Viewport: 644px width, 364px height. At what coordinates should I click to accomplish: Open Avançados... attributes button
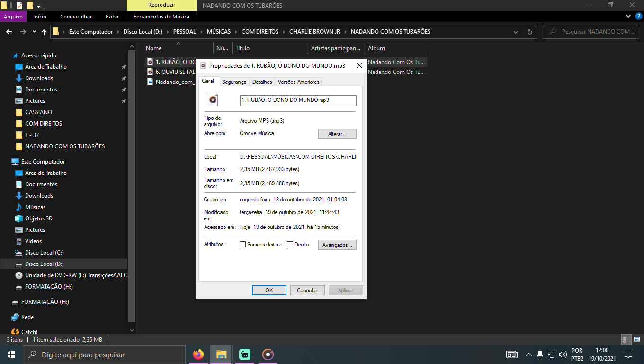point(337,245)
